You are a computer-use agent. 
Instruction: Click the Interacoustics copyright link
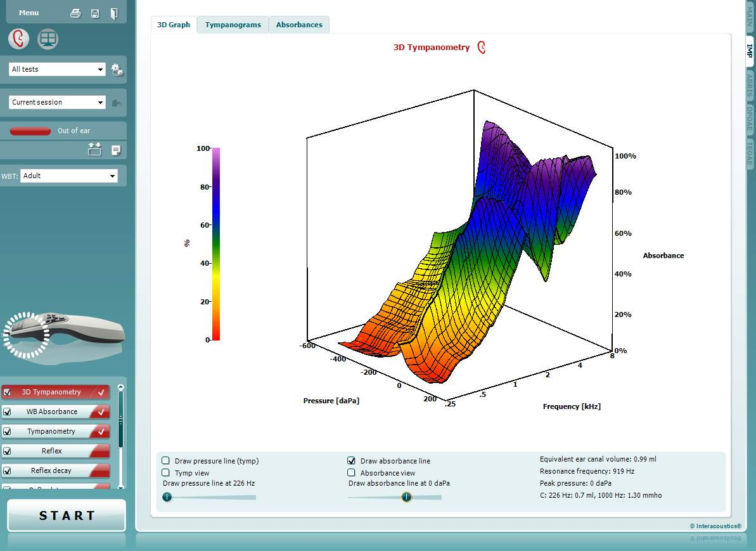(715, 526)
